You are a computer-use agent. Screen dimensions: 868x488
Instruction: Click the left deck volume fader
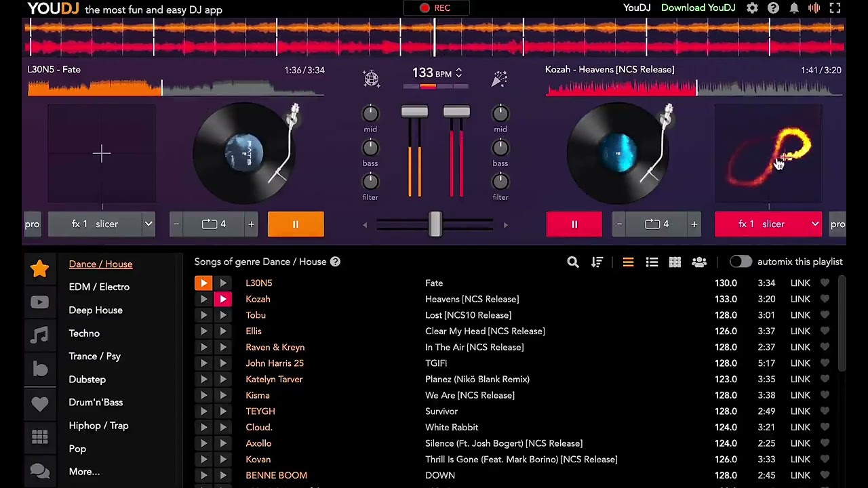pyautogui.click(x=414, y=112)
